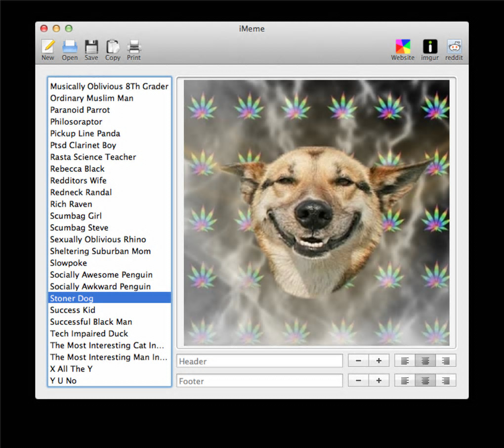Align Footer text left
Screen dimensions: 504x448
click(x=405, y=380)
